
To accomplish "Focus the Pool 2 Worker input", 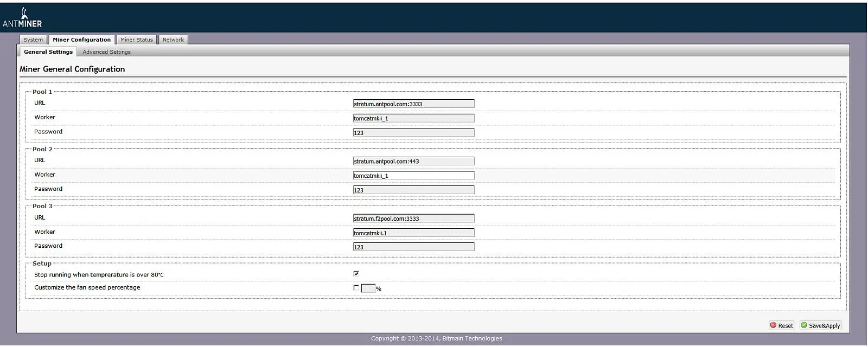I will (413, 176).
